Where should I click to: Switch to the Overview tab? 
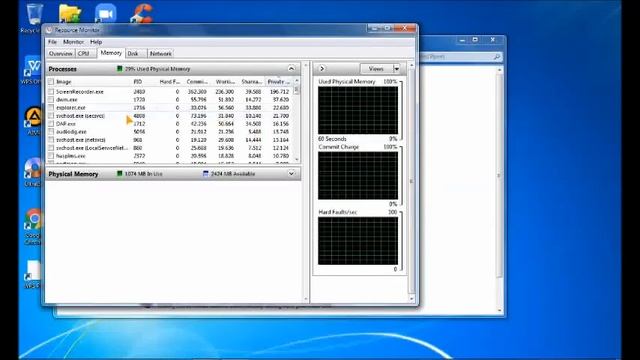[60, 53]
